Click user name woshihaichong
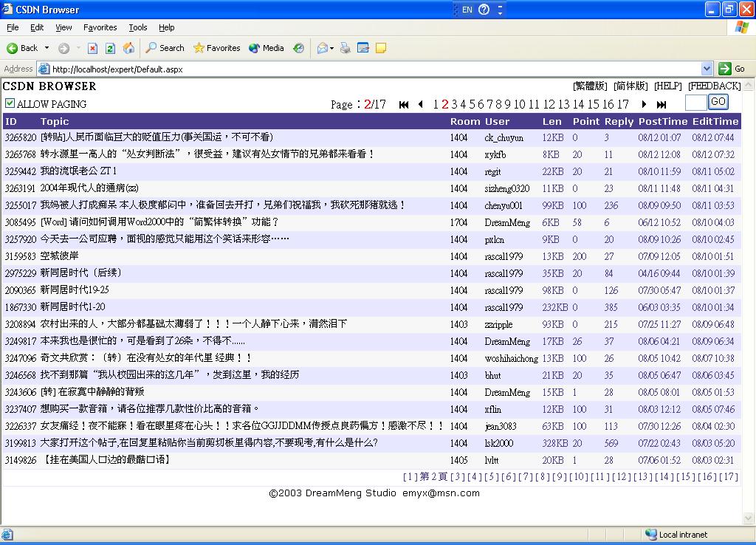The image size is (756, 545). (511, 358)
